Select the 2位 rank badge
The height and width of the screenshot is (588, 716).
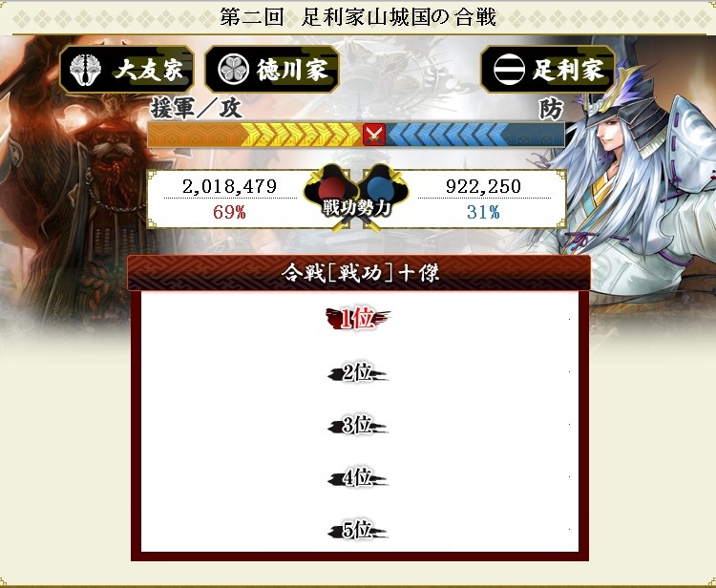click(358, 372)
